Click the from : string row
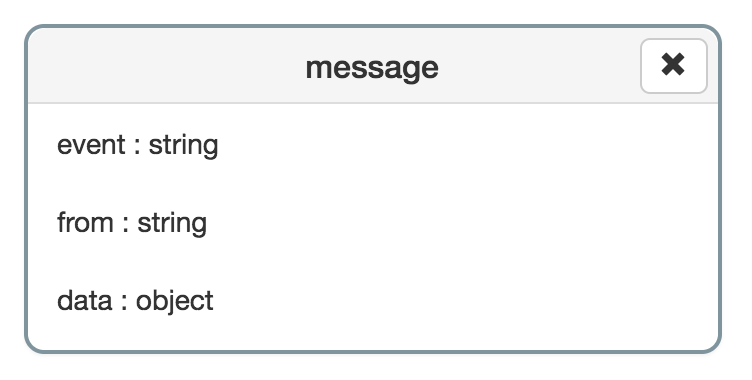Screen dimensions: 752x380 (373, 223)
